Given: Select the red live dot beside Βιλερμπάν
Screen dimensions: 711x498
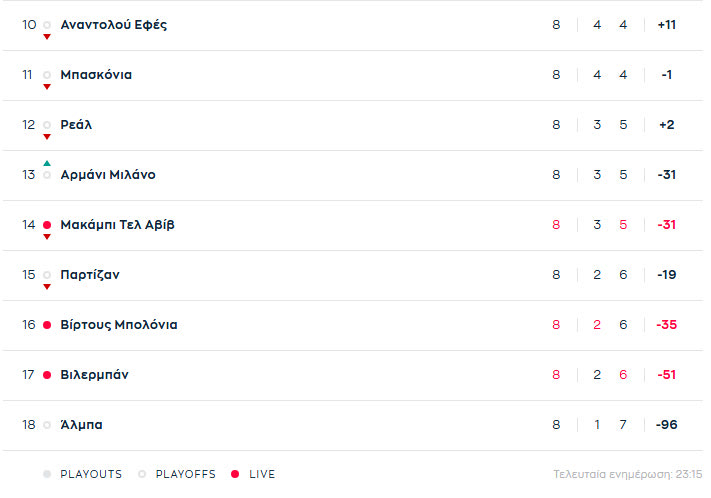Looking at the screenshot, I should click(47, 375).
